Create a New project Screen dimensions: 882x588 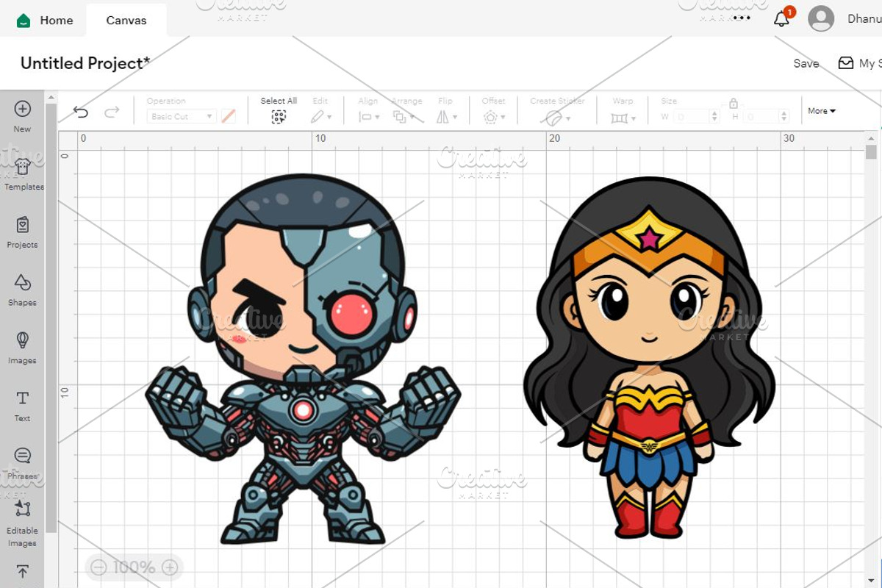point(23,116)
